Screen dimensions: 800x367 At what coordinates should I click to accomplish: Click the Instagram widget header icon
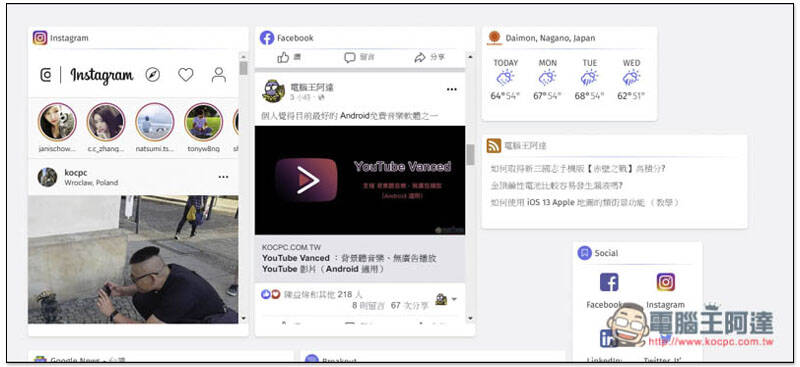40,38
